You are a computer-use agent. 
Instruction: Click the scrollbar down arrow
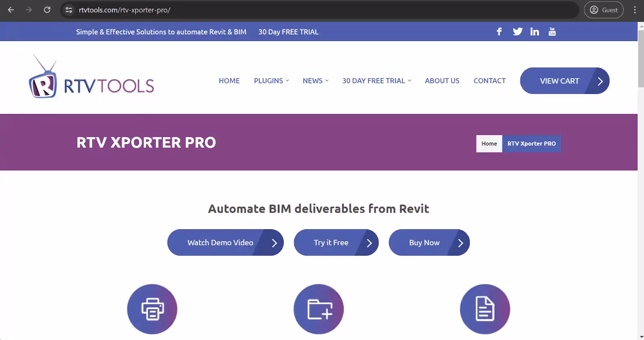[x=641, y=337]
